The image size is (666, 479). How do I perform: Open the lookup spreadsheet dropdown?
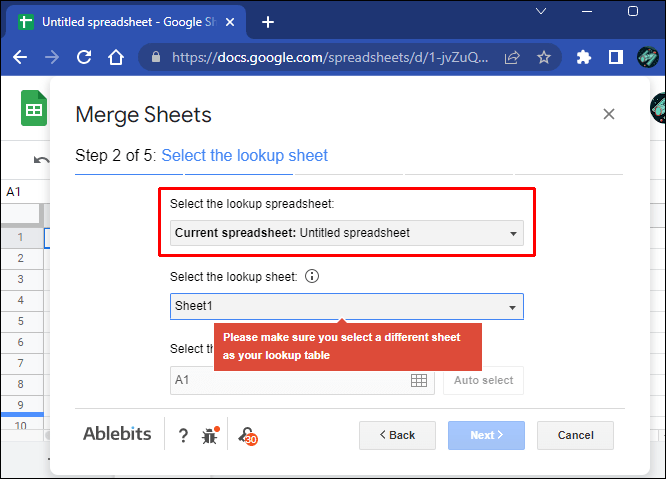346,233
